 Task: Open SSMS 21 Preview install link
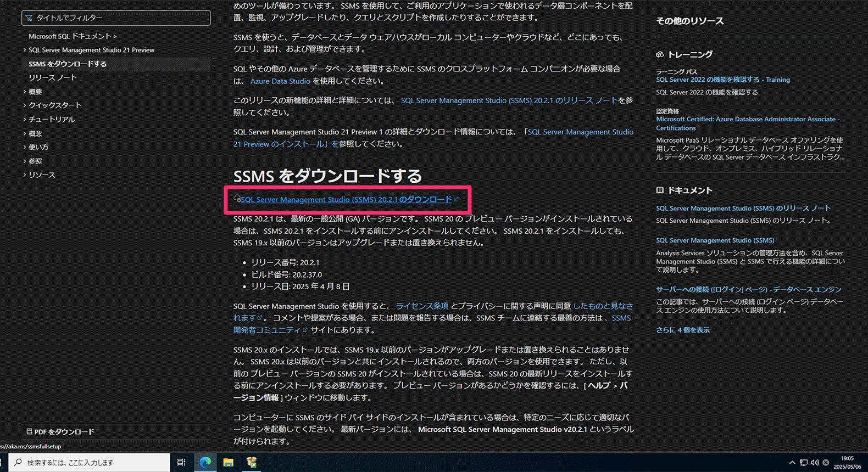pyautogui.click(x=580, y=132)
